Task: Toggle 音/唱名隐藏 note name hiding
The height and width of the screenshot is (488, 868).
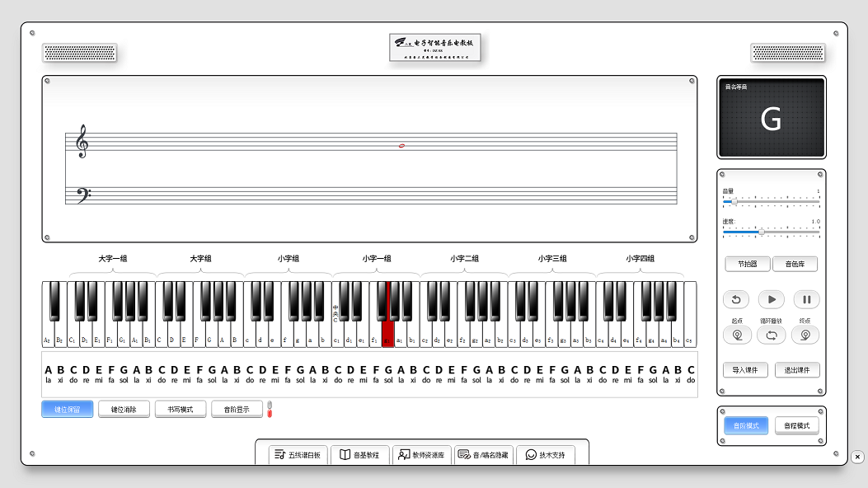Action: tap(484, 455)
